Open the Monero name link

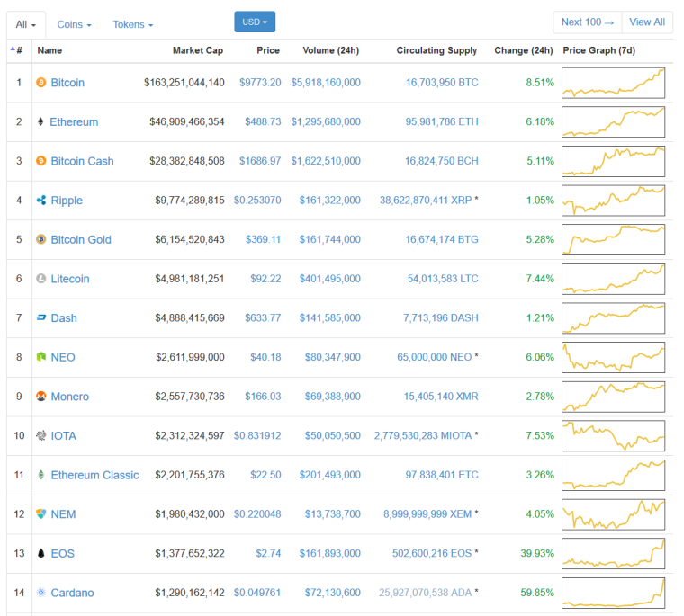(x=70, y=397)
